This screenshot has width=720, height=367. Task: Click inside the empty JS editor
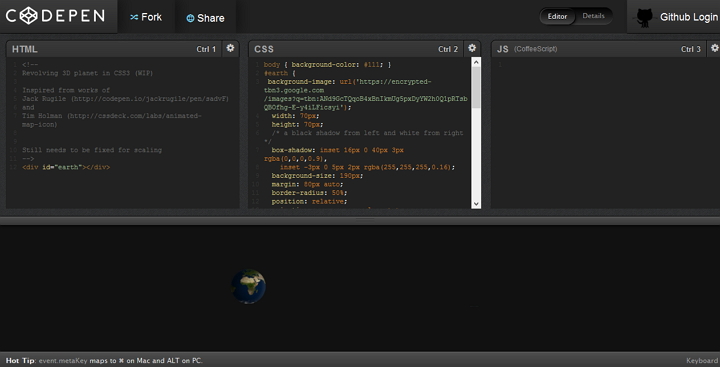coord(606,133)
